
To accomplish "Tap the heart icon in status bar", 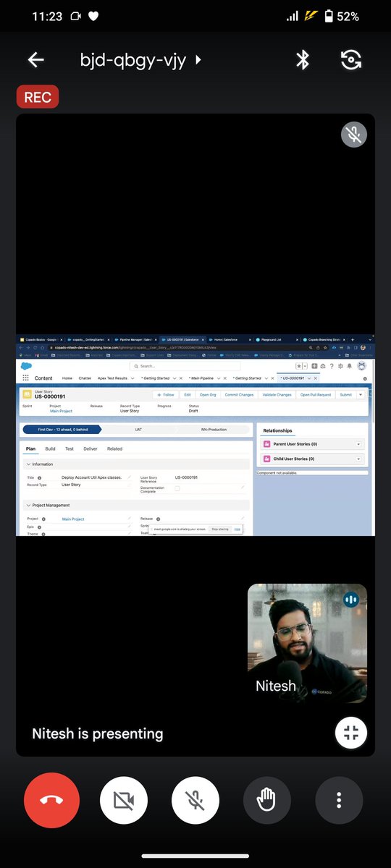I will [94, 16].
